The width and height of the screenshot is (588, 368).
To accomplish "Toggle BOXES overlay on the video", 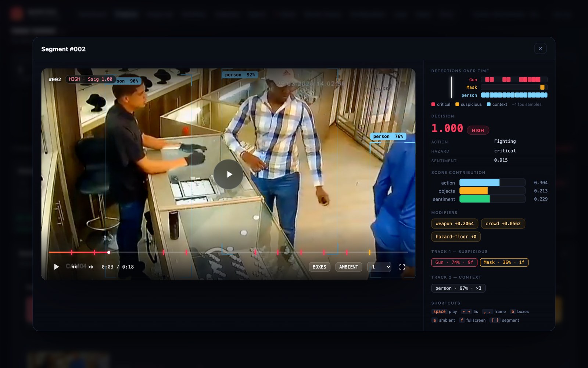I will click(319, 267).
